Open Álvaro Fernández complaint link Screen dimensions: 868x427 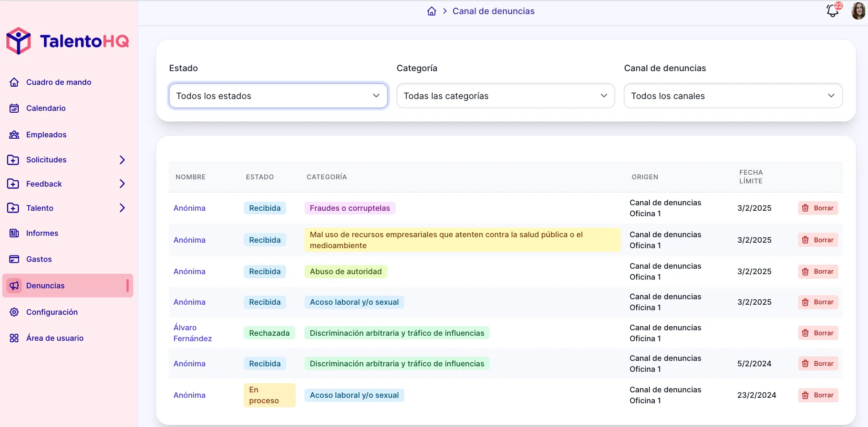192,333
